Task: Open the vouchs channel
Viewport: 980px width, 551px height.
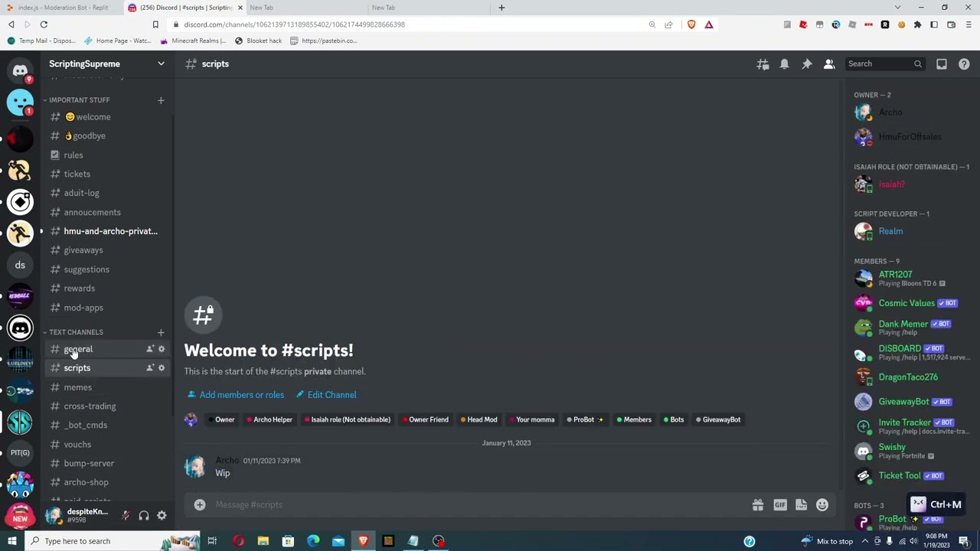Action: click(x=107, y=445)
